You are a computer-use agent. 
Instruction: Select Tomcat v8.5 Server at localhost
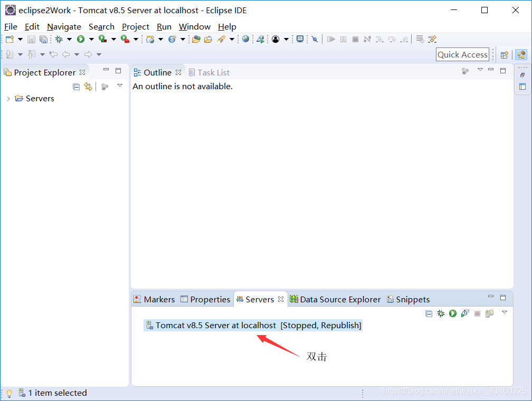[253, 326]
